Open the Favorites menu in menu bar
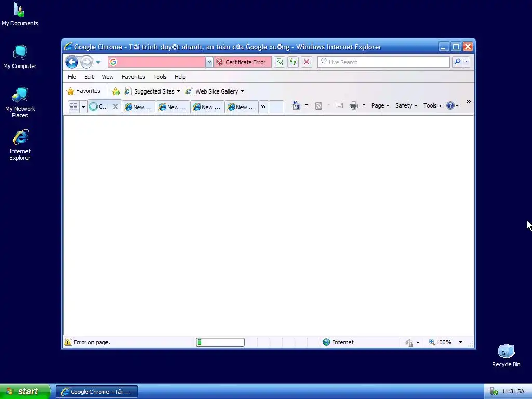 tap(134, 77)
